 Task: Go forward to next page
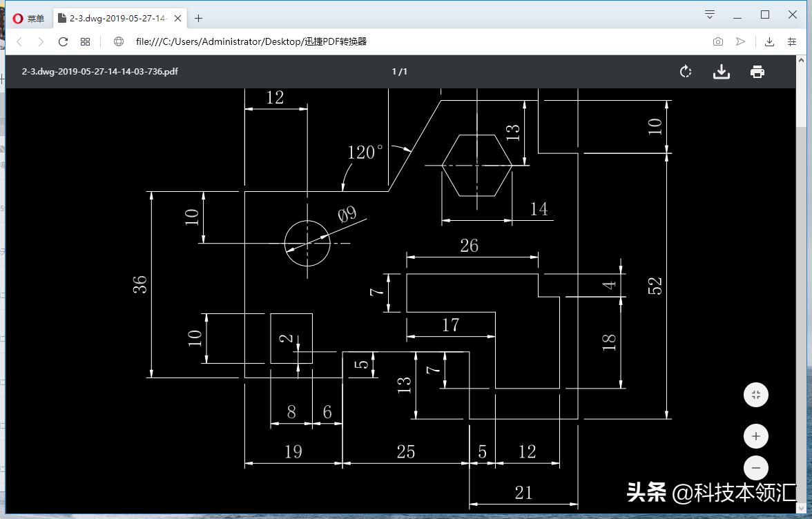click(x=41, y=42)
